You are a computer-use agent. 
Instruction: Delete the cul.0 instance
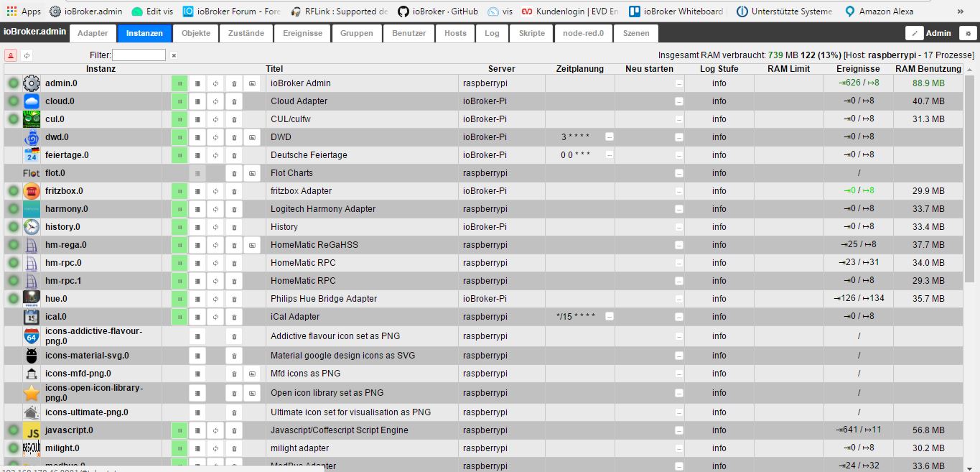click(x=233, y=119)
